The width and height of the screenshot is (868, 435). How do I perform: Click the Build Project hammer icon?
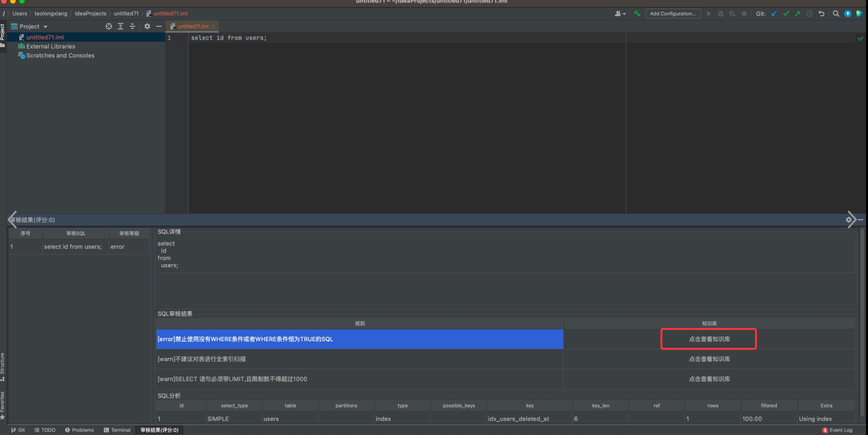tap(637, 14)
